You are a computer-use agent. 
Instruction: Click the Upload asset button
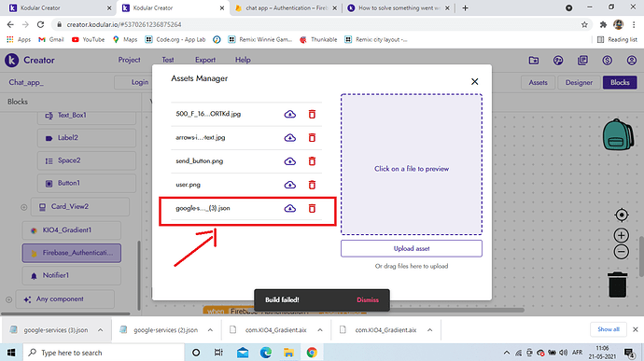tap(411, 248)
